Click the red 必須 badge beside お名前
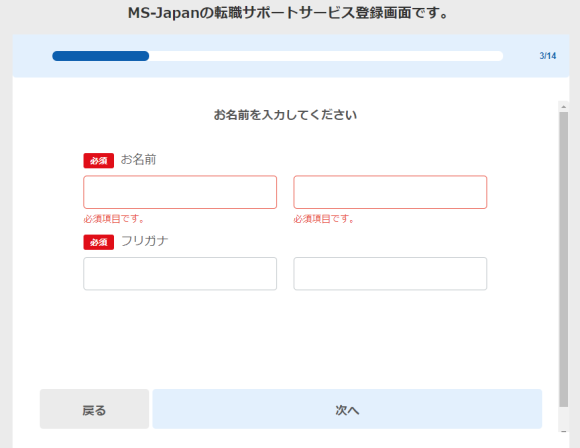 tap(98, 161)
